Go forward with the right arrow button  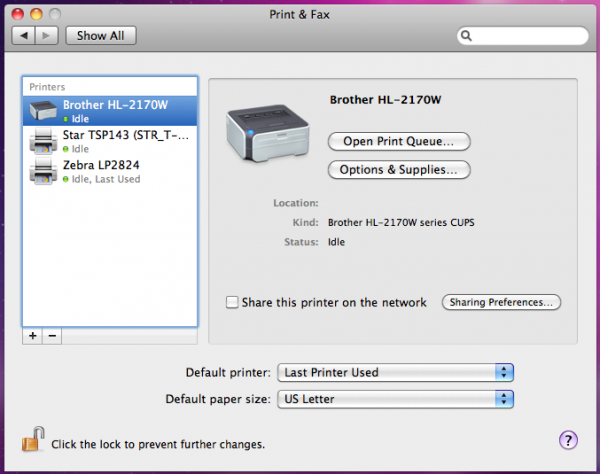coord(47,36)
